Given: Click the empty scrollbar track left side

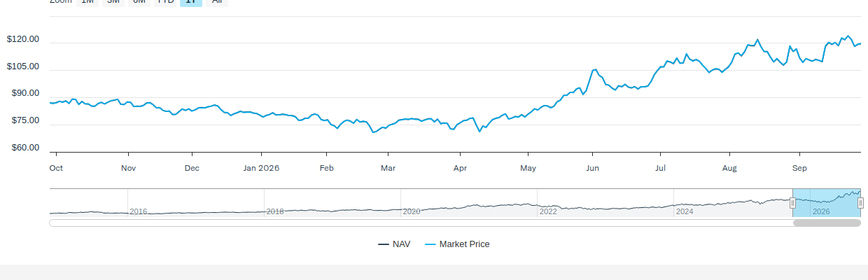Looking at the screenshot, I should point(421,223).
